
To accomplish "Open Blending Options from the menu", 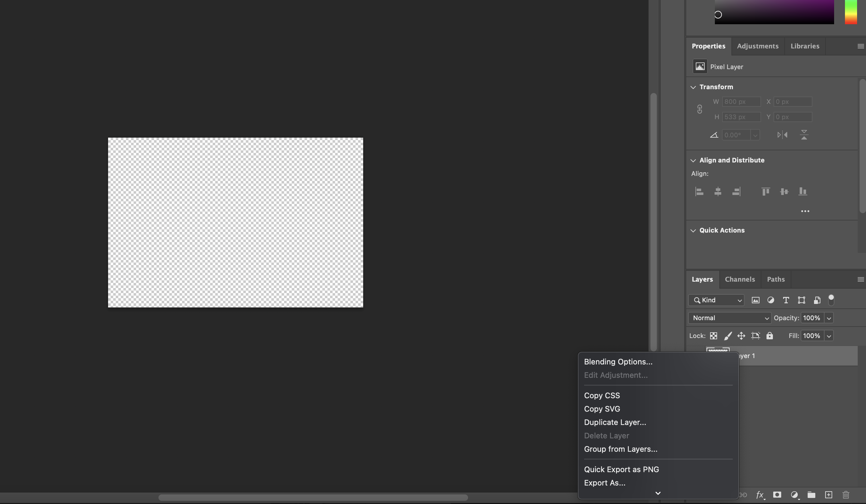I will (x=618, y=361).
